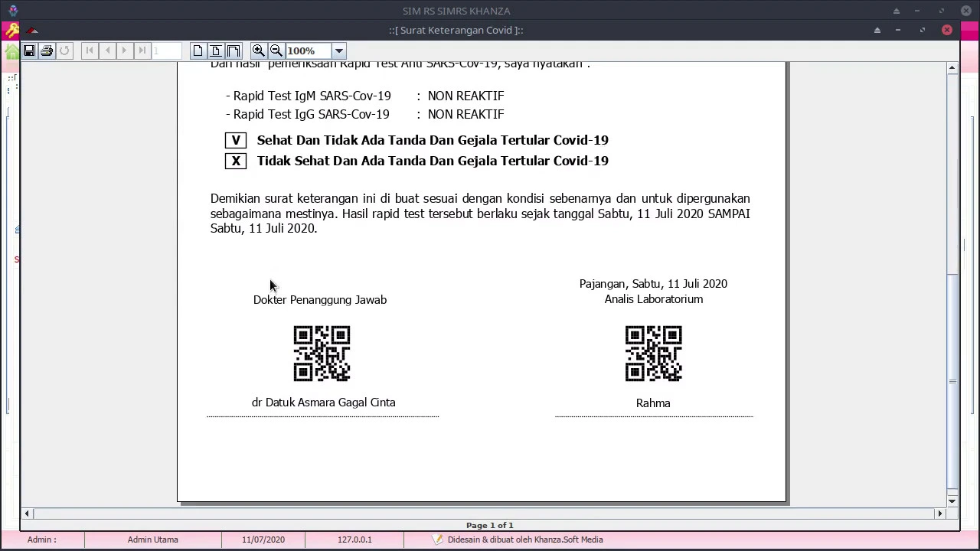Image resolution: width=980 pixels, height=551 pixels.
Task: Click 'dr Datuk Asmara Gagal Cinta' name
Action: pyautogui.click(x=323, y=403)
